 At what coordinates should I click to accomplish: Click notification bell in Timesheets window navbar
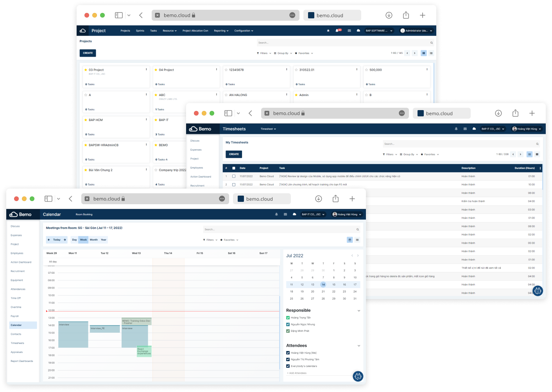click(x=456, y=129)
